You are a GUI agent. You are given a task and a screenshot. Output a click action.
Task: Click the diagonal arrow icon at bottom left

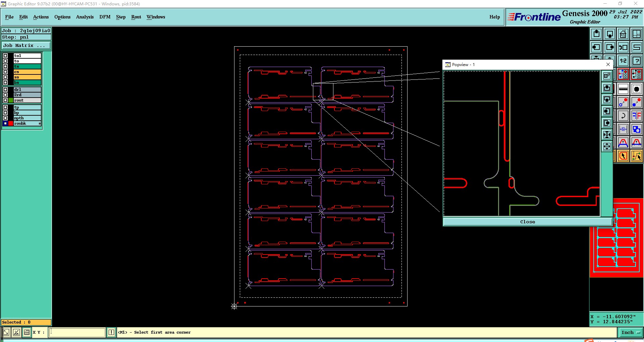6,332
